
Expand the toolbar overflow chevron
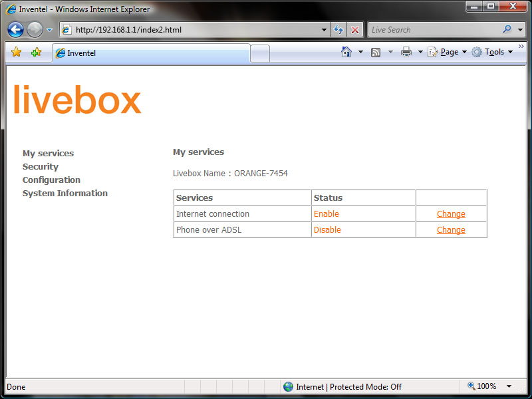(x=521, y=46)
